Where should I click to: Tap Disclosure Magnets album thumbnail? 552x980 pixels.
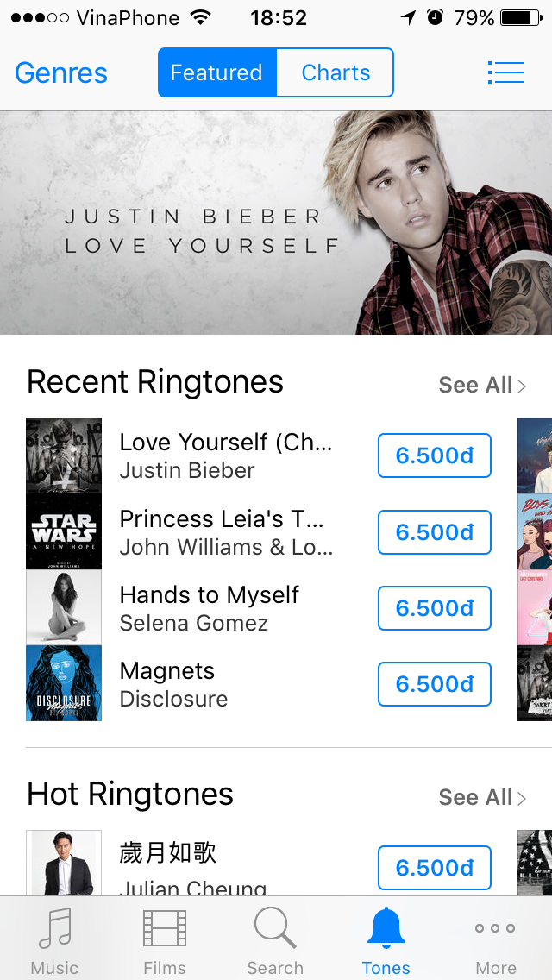(x=64, y=683)
